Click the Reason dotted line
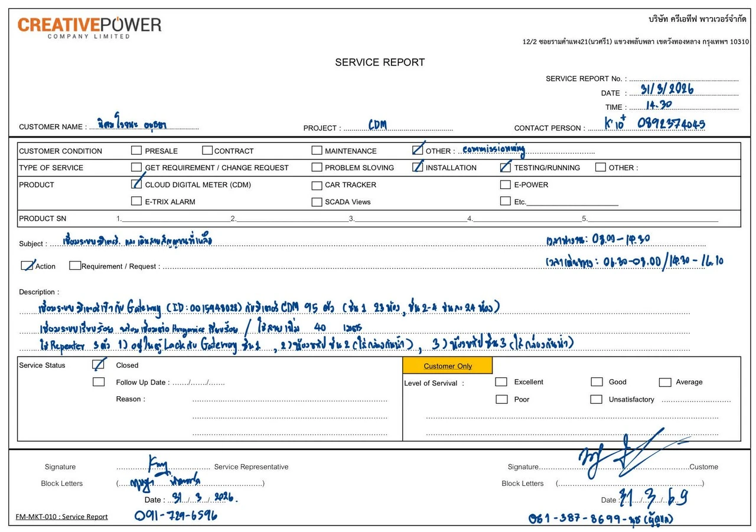The width and height of the screenshot is (756, 532). point(289,400)
